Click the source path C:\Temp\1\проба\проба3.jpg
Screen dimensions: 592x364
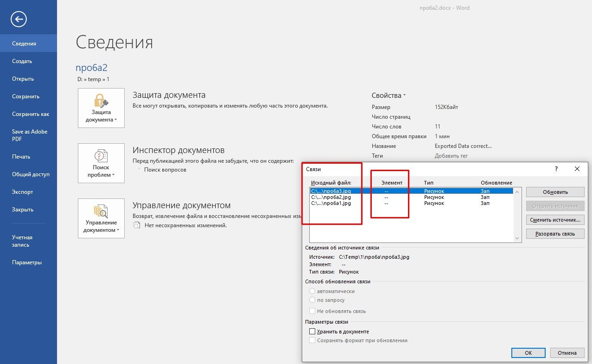[374, 256]
